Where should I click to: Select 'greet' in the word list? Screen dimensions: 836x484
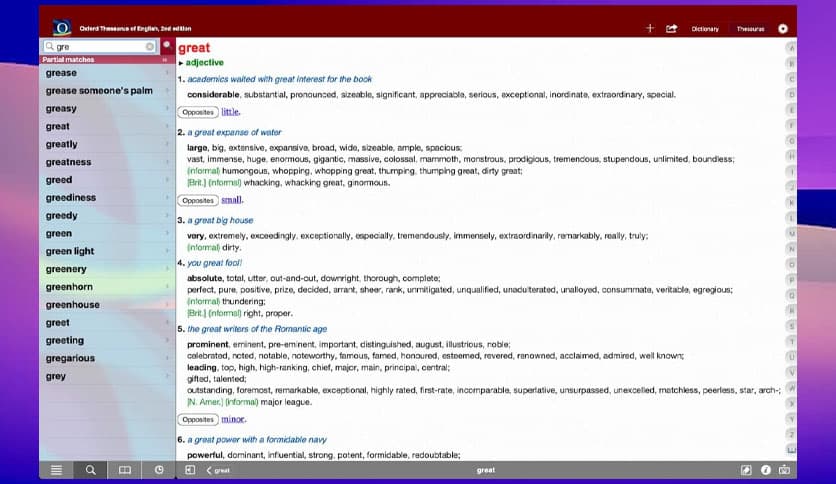(x=107, y=322)
